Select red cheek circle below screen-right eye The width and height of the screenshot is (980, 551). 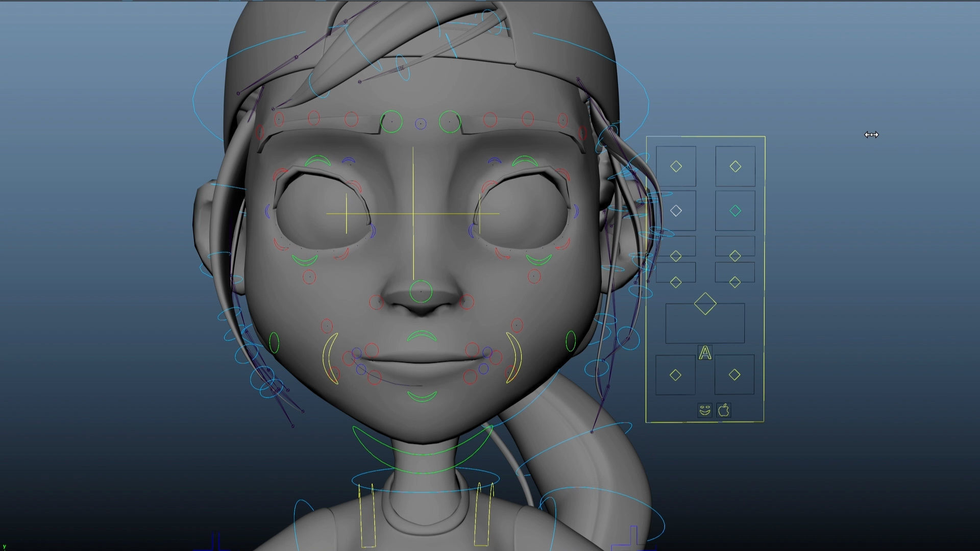coord(534,277)
